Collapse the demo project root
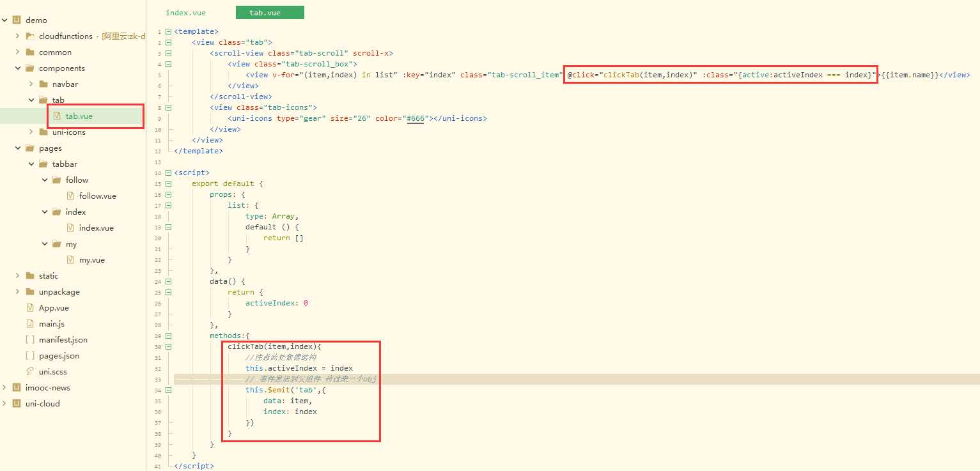The image size is (980, 471). (x=4, y=20)
